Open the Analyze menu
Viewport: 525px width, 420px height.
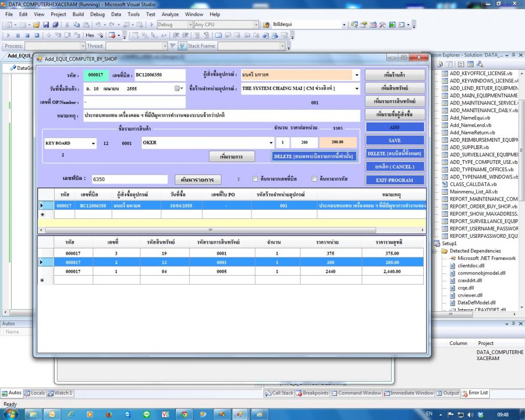[x=170, y=14]
